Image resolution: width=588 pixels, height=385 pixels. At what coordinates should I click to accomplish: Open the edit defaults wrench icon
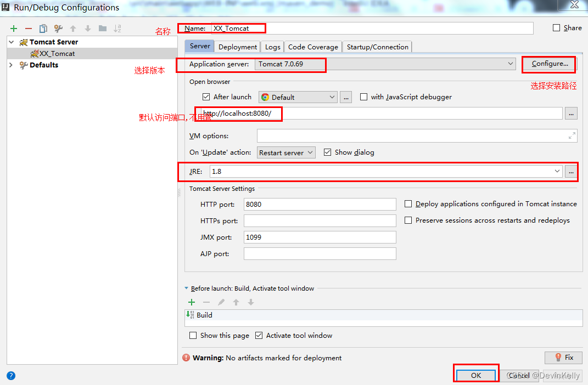(58, 29)
